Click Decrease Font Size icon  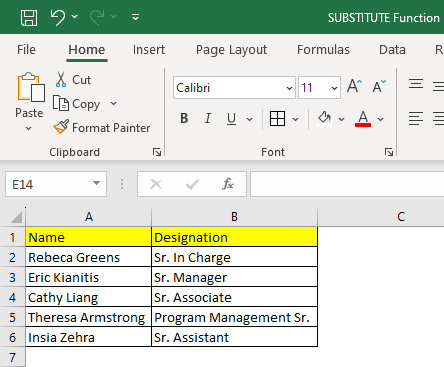(379, 86)
